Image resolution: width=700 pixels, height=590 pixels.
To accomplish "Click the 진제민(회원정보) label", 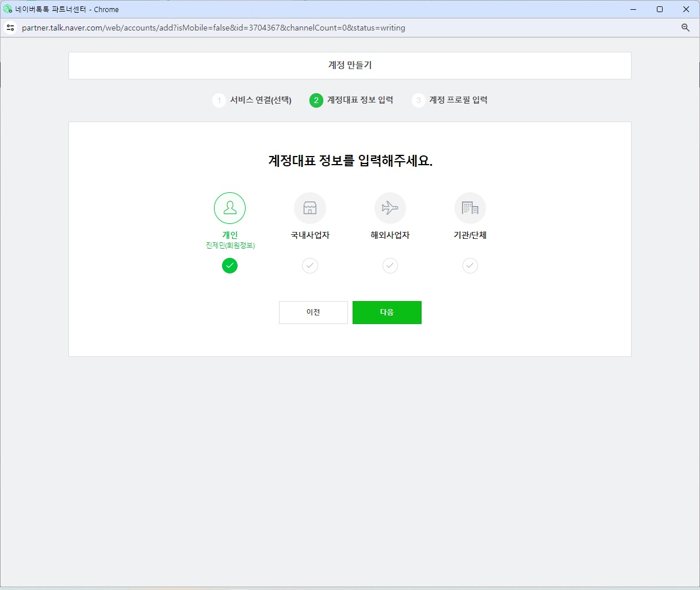I will pyautogui.click(x=229, y=245).
